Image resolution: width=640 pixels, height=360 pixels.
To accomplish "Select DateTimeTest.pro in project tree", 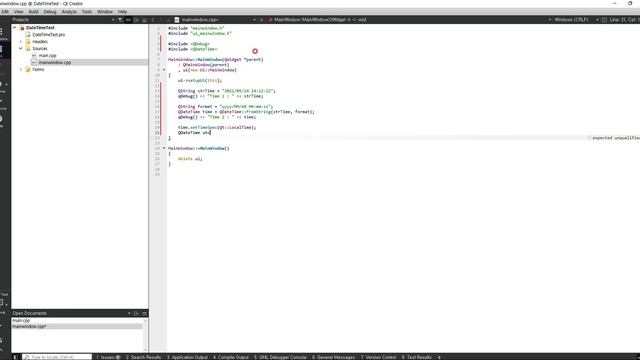I will (x=48, y=35).
